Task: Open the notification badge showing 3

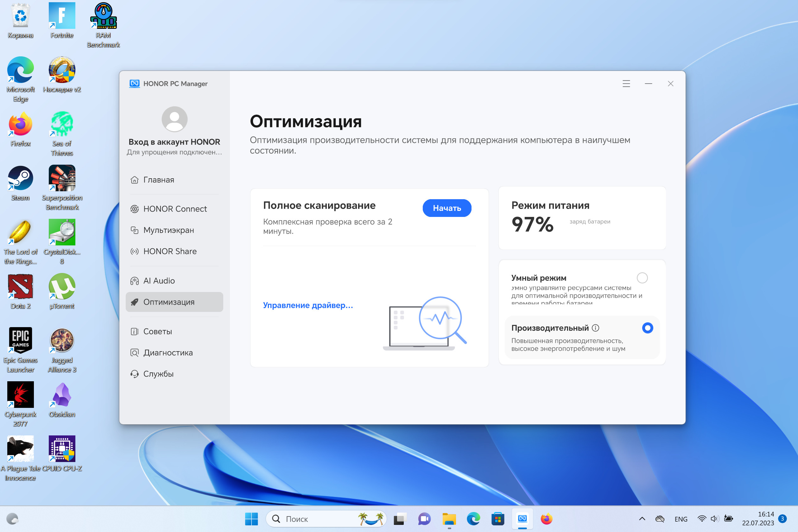Action: (782, 519)
